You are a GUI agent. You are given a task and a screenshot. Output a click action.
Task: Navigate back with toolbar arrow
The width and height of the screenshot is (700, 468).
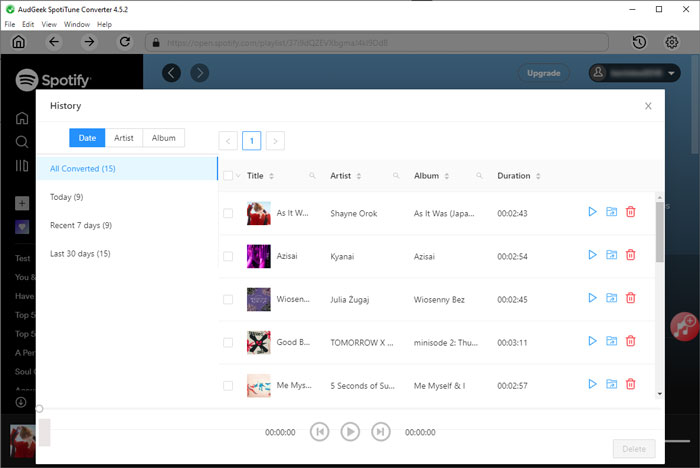coord(54,42)
